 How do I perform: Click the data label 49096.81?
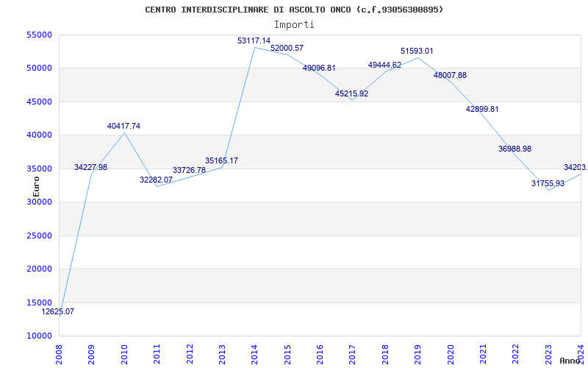(x=319, y=68)
